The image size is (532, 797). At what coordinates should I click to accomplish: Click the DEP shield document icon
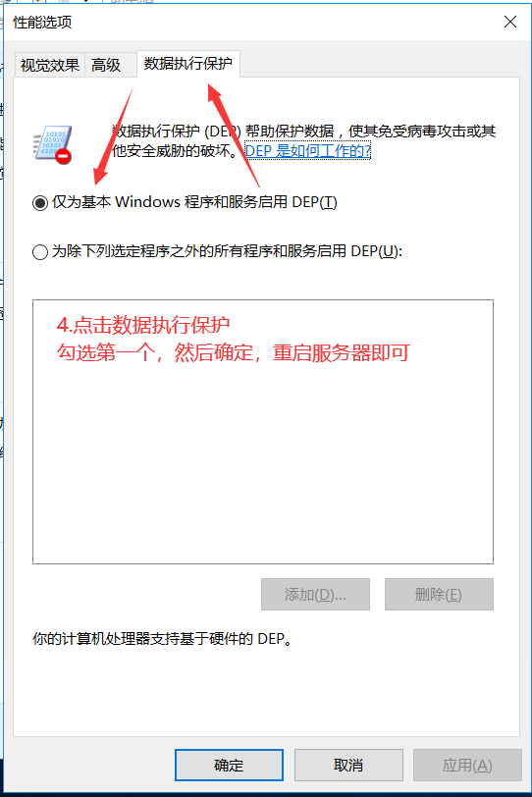52,144
